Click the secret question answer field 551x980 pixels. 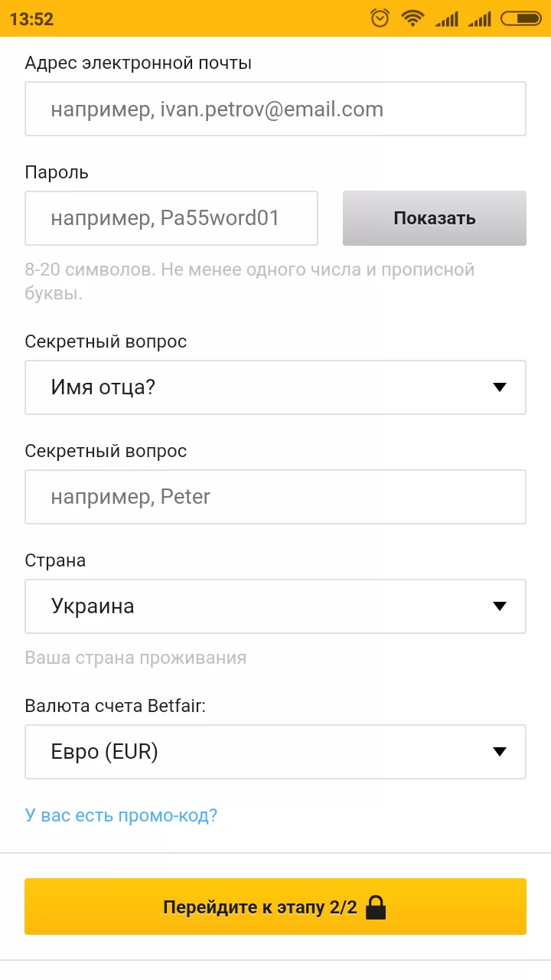coord(275,496)
